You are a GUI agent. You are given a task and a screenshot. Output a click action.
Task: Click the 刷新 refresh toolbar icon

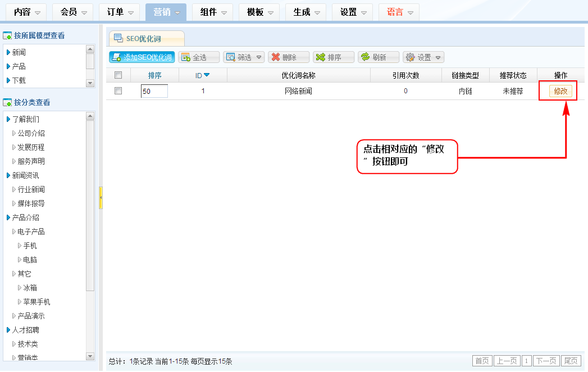tap(365, 57)
